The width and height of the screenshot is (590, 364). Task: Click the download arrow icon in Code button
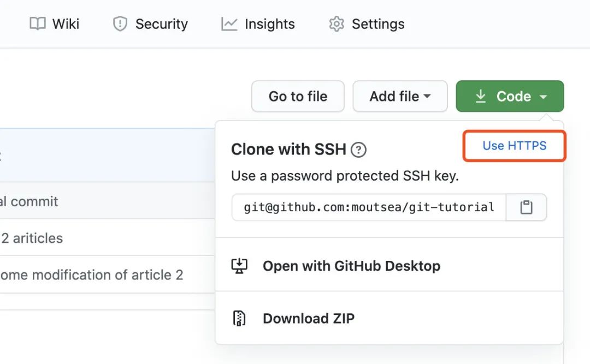coord(480,97)
